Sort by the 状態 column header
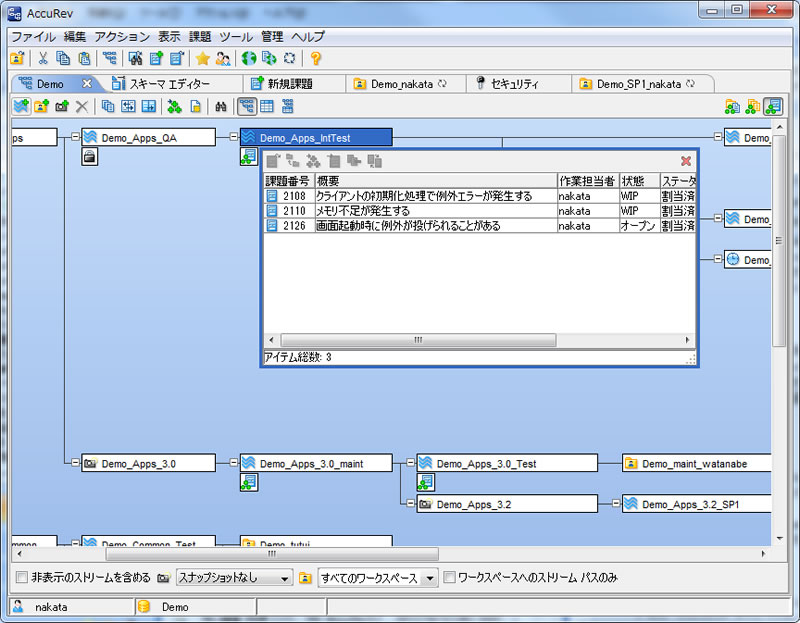Image resolution: width=800 pixels, height=623 pixels. (639, 181)
